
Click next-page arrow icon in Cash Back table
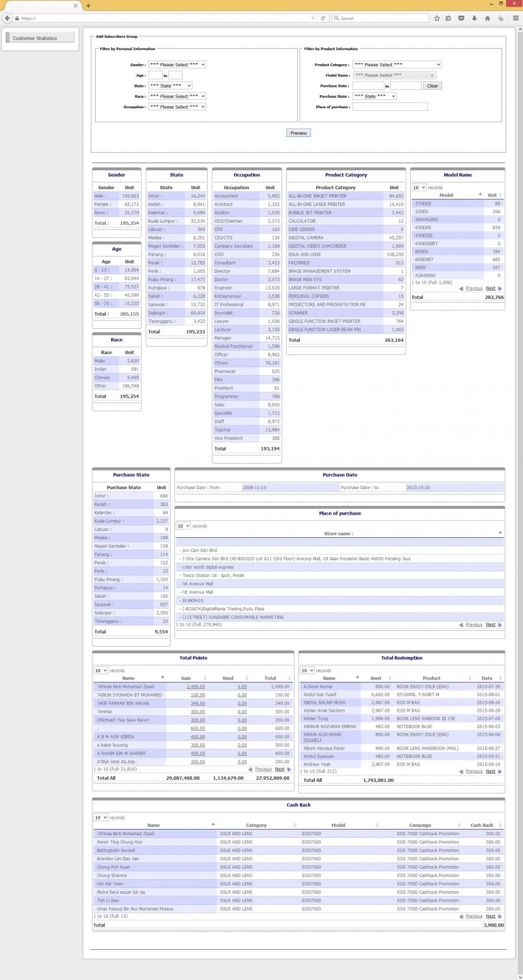pyautogui.click(x=500, y=916)
